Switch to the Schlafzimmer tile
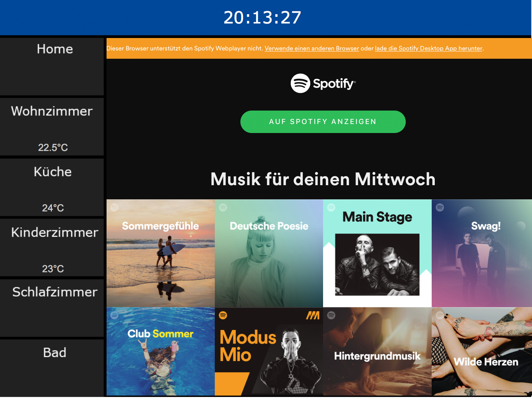 [52, 308]
